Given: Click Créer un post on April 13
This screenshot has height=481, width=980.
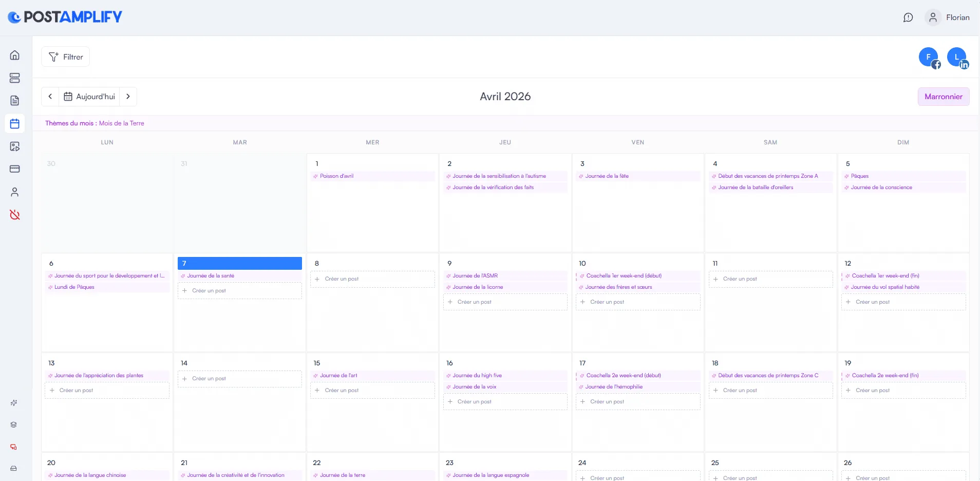Looking at the screenshot, I should tap(107, 391).
